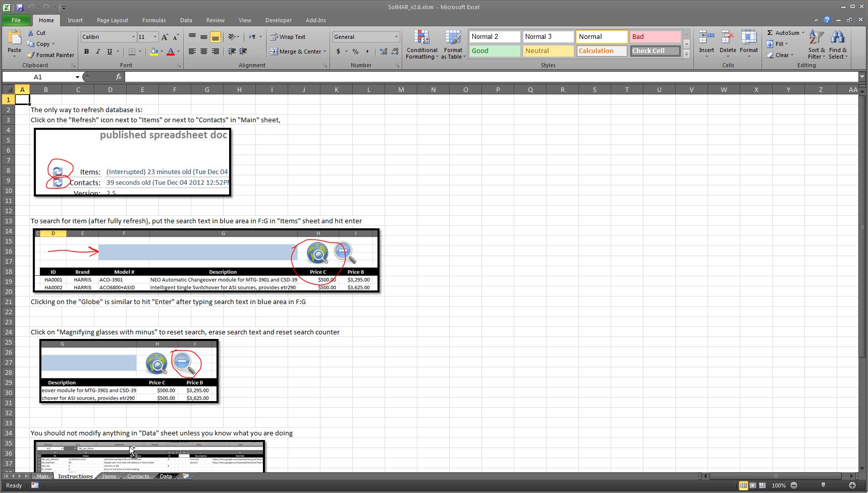This screenshot has width=868, height=493.
Task: Click Excel Help question mark icon
Action: 827,20
